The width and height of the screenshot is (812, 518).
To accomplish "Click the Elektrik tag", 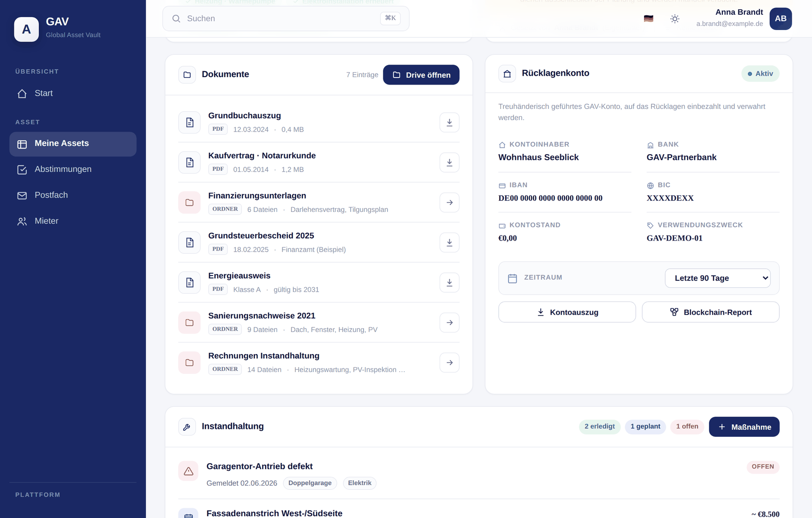I will pyautogui.click(x=360, y=483).
